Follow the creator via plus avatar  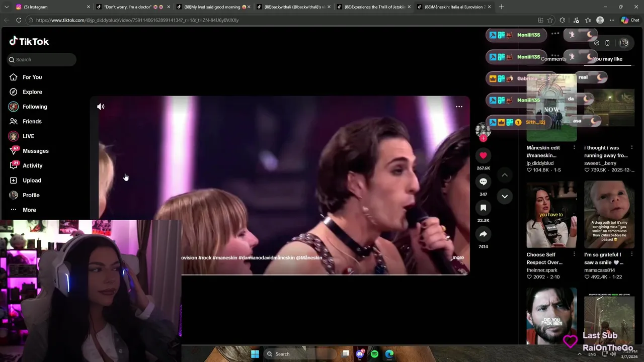(483, 138)
